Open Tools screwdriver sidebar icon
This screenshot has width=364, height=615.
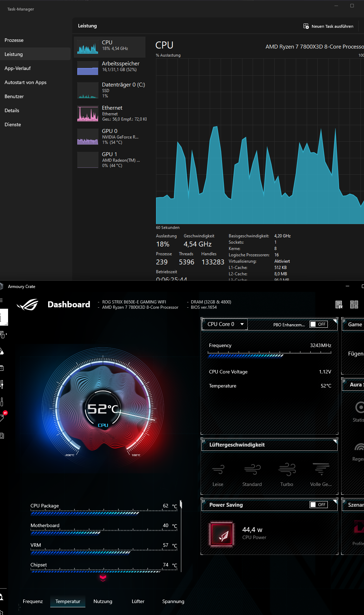click(2, 402)
